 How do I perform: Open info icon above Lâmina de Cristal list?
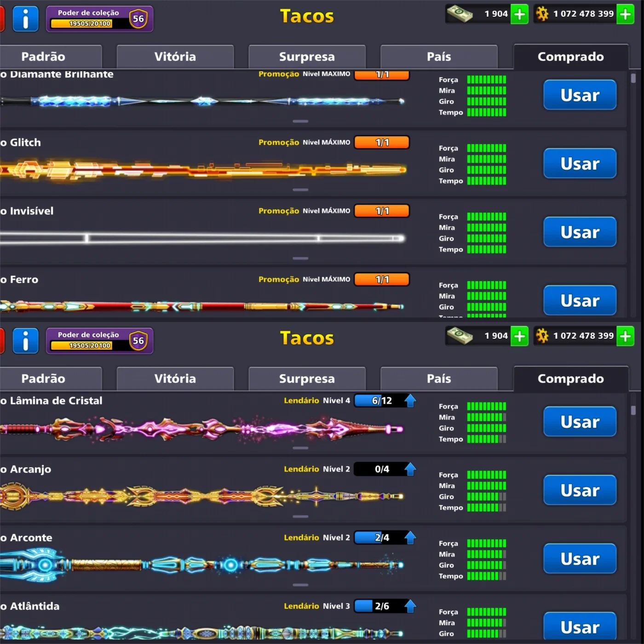point(25,341)
